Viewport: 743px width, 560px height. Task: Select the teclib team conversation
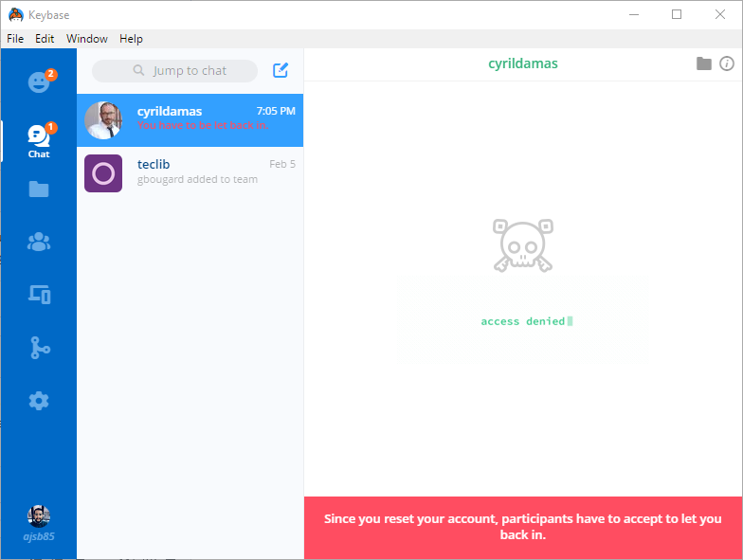click(190, 172)
